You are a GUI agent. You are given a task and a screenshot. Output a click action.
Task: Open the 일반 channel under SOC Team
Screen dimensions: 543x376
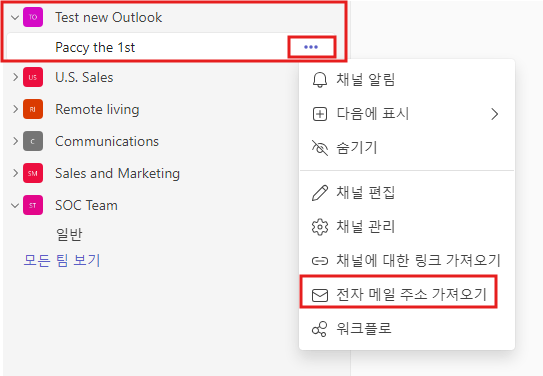(69, 235)
